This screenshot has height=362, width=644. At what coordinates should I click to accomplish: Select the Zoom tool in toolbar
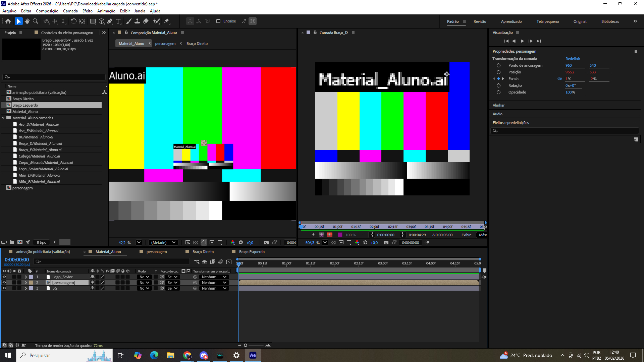pyautogui.click(x=36, y=21)
